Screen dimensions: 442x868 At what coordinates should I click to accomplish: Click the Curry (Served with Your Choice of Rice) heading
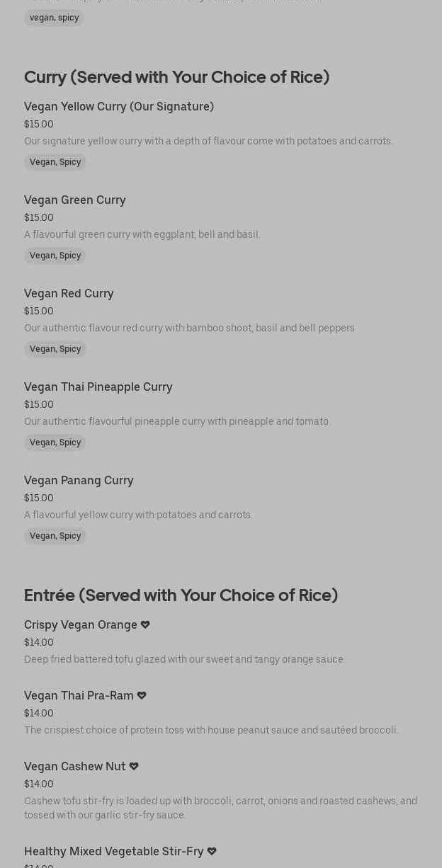click(x=176, y=77)
